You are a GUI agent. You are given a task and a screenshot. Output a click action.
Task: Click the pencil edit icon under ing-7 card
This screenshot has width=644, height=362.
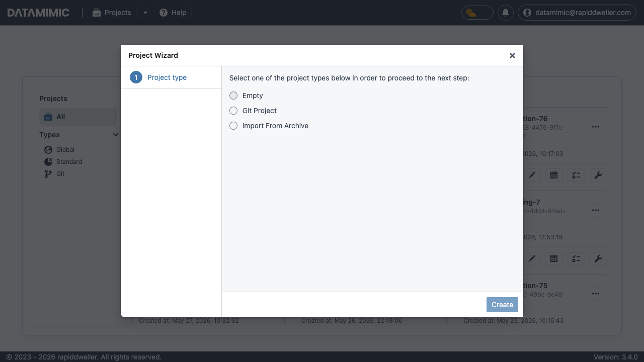point(532,258)
